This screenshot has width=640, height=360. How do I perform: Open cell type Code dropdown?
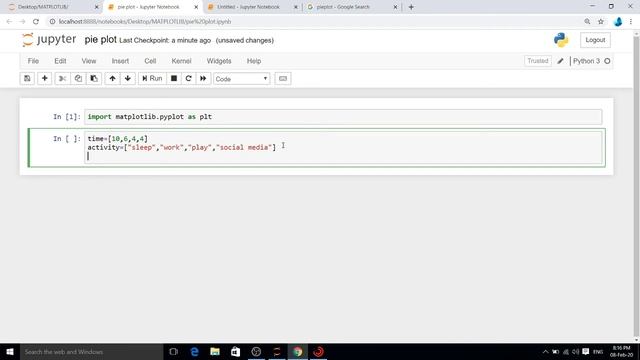tap(241, 79)
